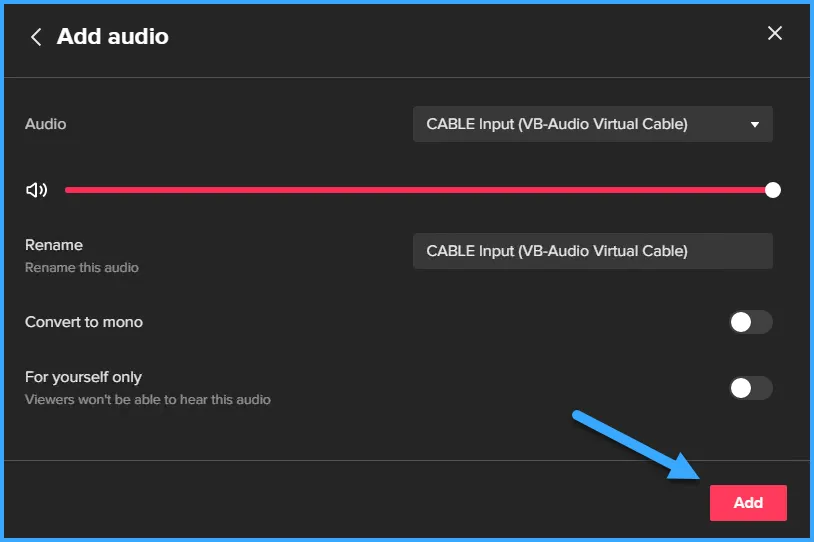Click the Viewers won't be able to hear description
This screenshot has height=542, width=814.
tap(148, 400)
